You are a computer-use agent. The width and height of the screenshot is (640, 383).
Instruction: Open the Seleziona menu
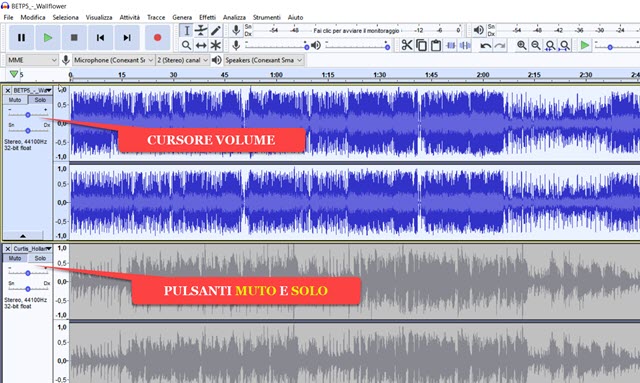coord(65,17)
